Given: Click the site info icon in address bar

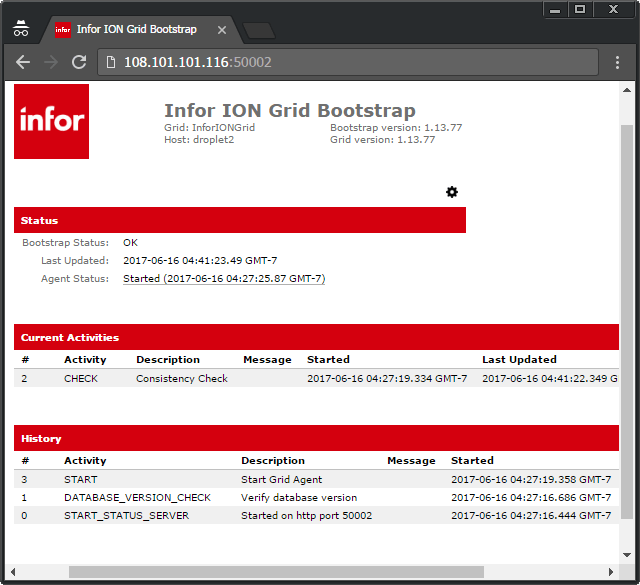Looking at the screenshot, I should point(110,62).
